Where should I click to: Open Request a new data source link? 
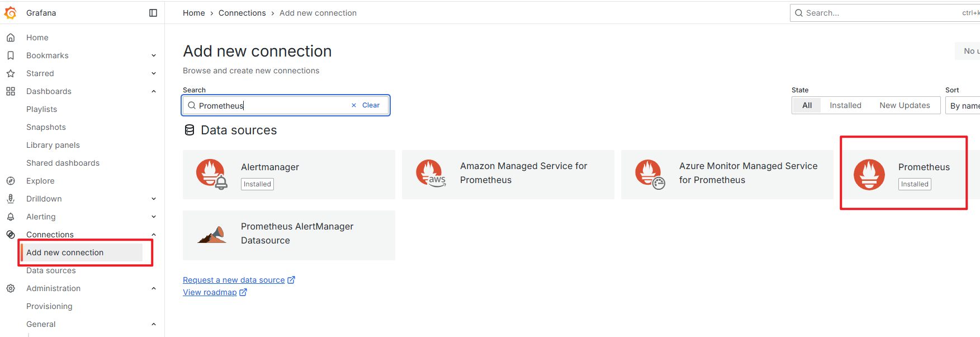pyautogui.click(x=234, y=280)
